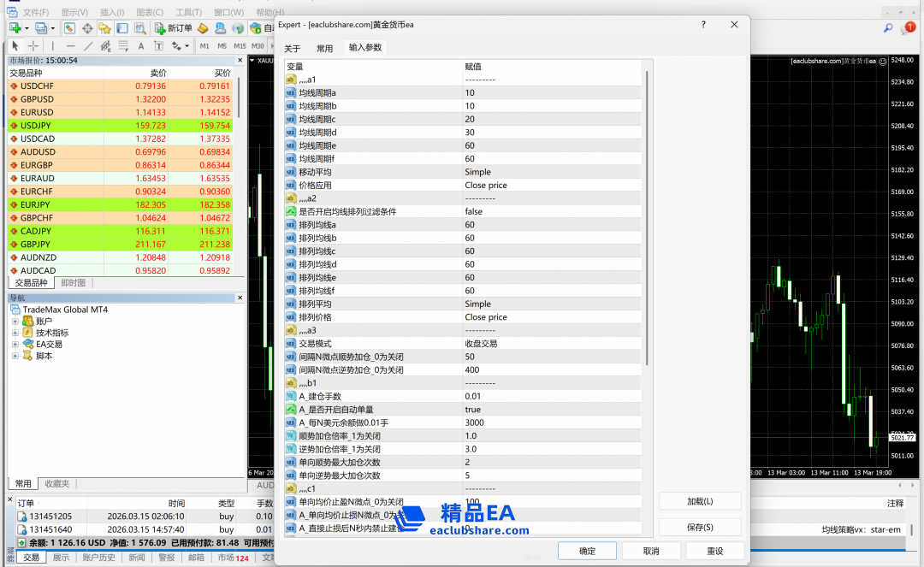Click the New Order (新订单) button
924x567 pixels.
click(x=174, y=28)
